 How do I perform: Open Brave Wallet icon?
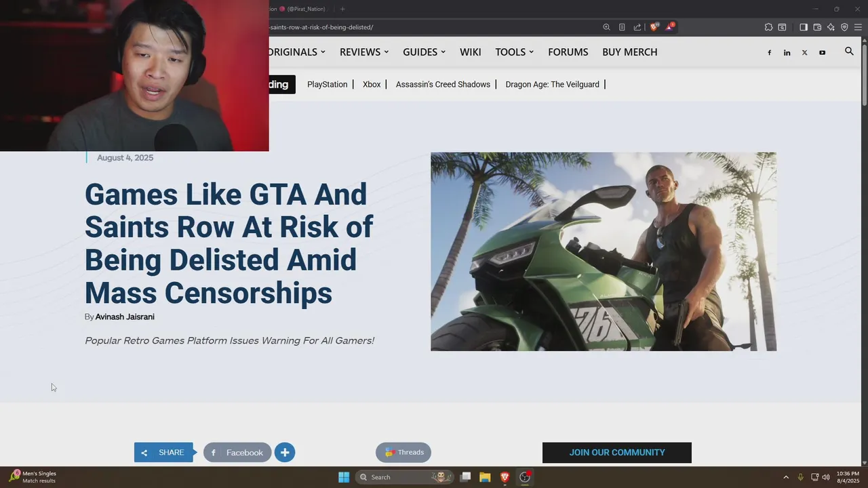(817, 27)
